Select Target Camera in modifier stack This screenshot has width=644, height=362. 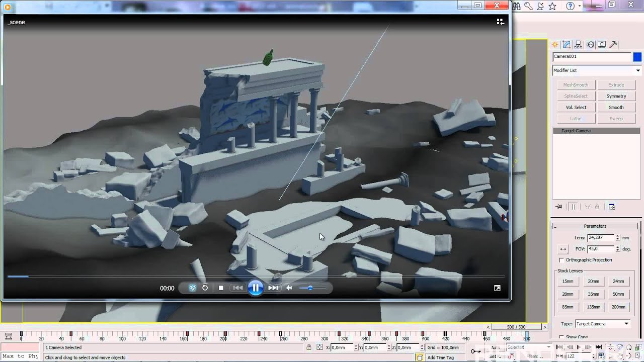click(597, 131)
